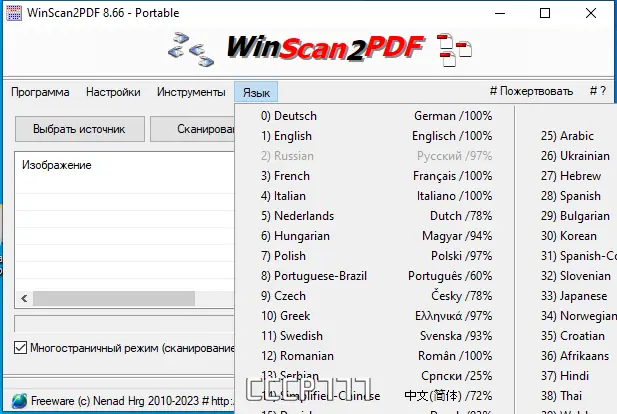Open the # ? help menu
The image size is (617, 414).
[598, 91]
